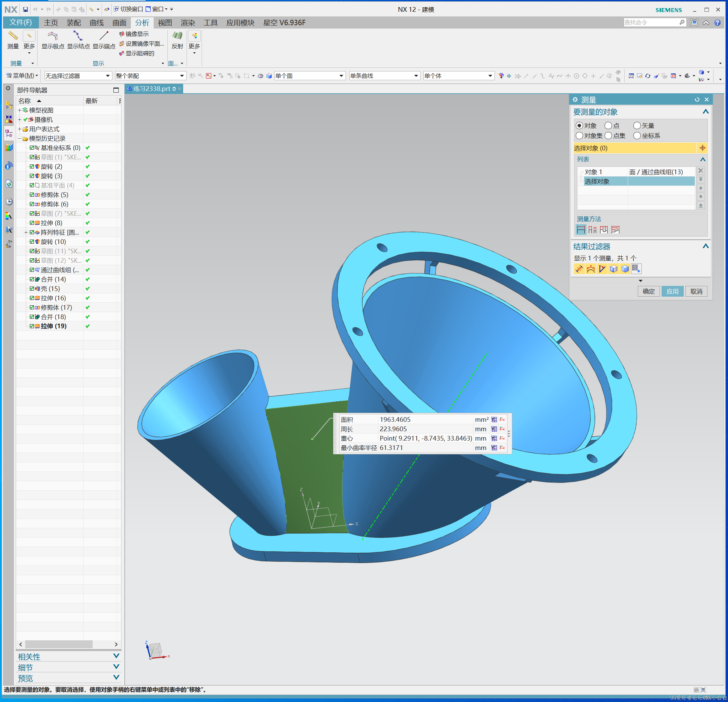Open the 整个装配 scope dropdown
This screenshot has height=702, width=728.
point(150,76)
